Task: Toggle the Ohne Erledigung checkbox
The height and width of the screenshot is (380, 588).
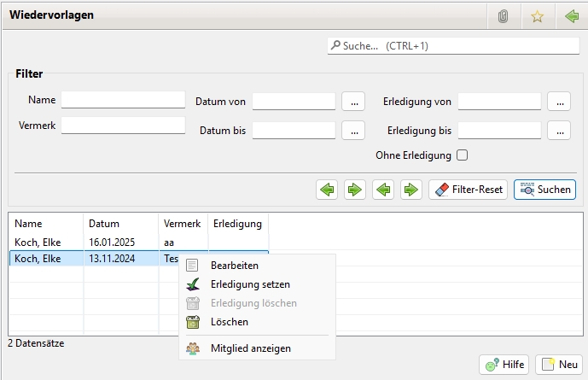Action: tap(463, 155)
